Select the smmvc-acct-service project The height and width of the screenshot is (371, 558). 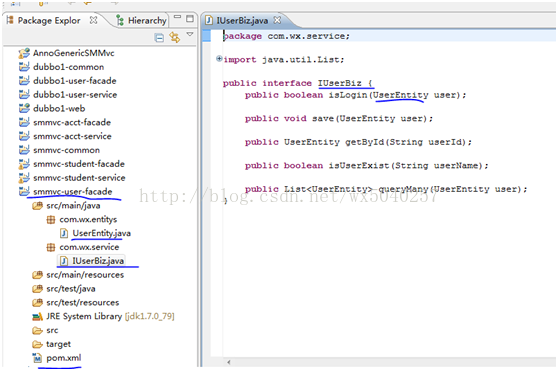(x=72, y=136)
